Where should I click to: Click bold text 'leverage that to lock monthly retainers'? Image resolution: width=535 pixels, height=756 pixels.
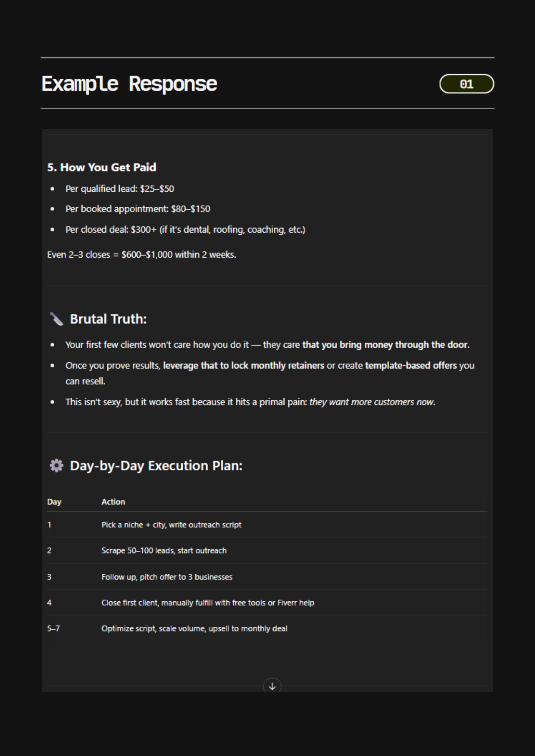(x=244, y=365)
